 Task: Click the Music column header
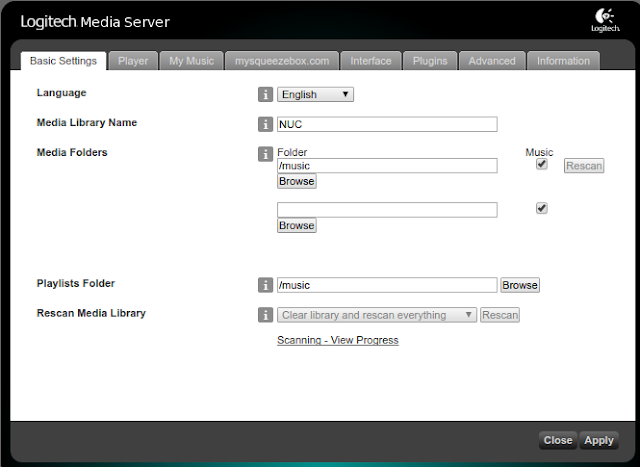click(x=539, y=152)
